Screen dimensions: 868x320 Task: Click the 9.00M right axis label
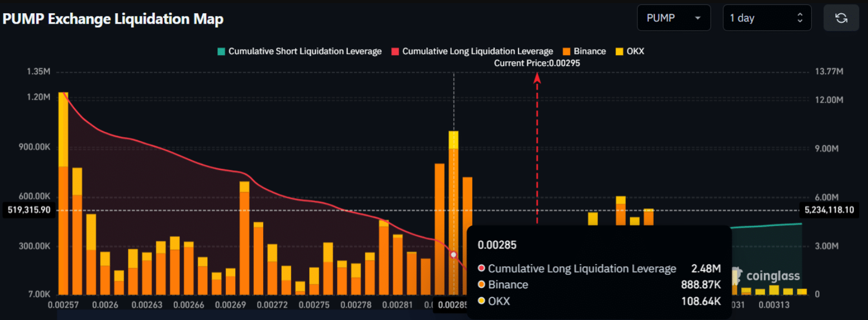click(827, 149)
